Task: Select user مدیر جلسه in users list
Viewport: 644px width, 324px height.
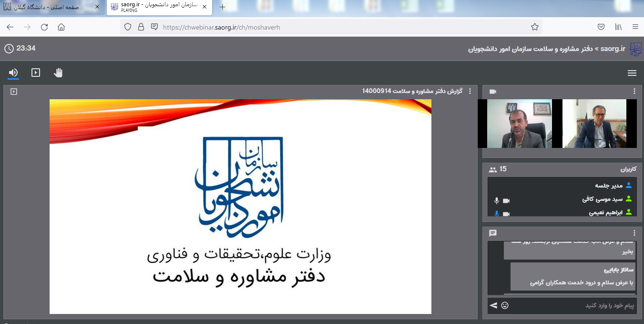Action: (609, 186)
